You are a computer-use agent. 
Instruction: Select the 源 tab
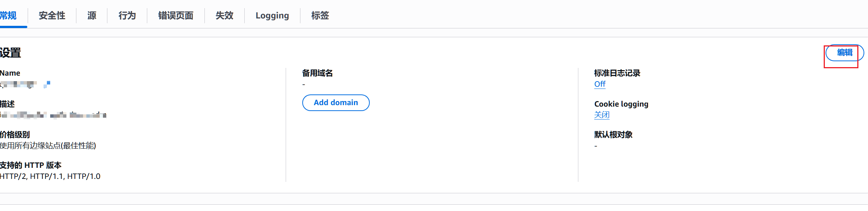pyautogui.click(x=92, y=15)
